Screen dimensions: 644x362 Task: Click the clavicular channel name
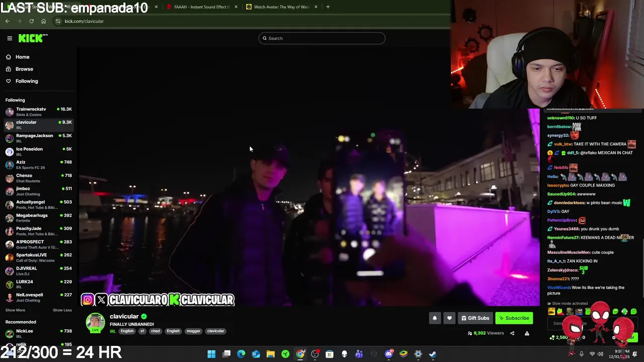[x=124, y=316]
